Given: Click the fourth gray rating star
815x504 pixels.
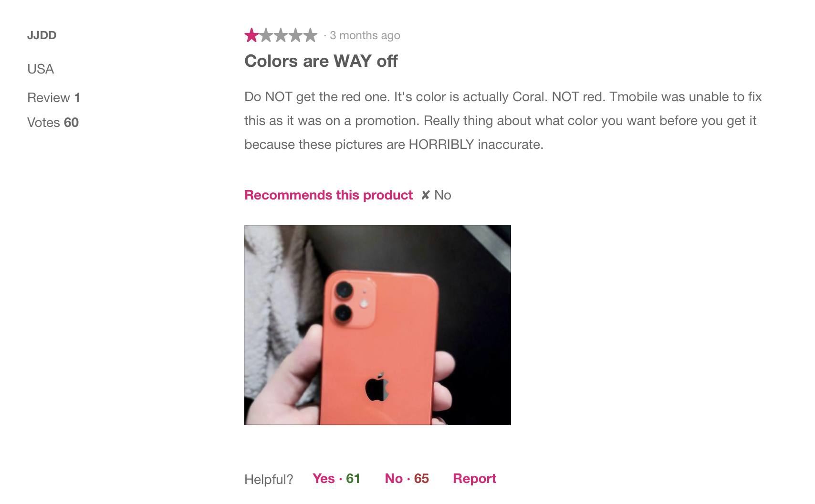Looking at the screenshot, I should [296, 35].
